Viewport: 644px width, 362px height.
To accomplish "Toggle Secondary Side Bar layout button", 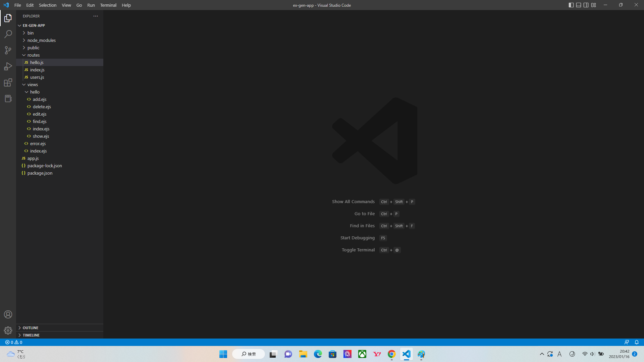I will pos(586,5).
